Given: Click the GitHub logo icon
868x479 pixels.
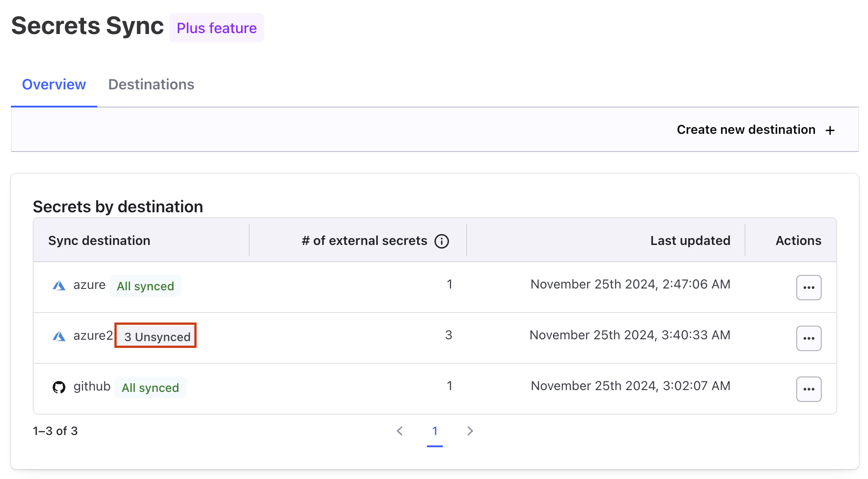Looking at the screenshot, I should [x=59, y=387].
